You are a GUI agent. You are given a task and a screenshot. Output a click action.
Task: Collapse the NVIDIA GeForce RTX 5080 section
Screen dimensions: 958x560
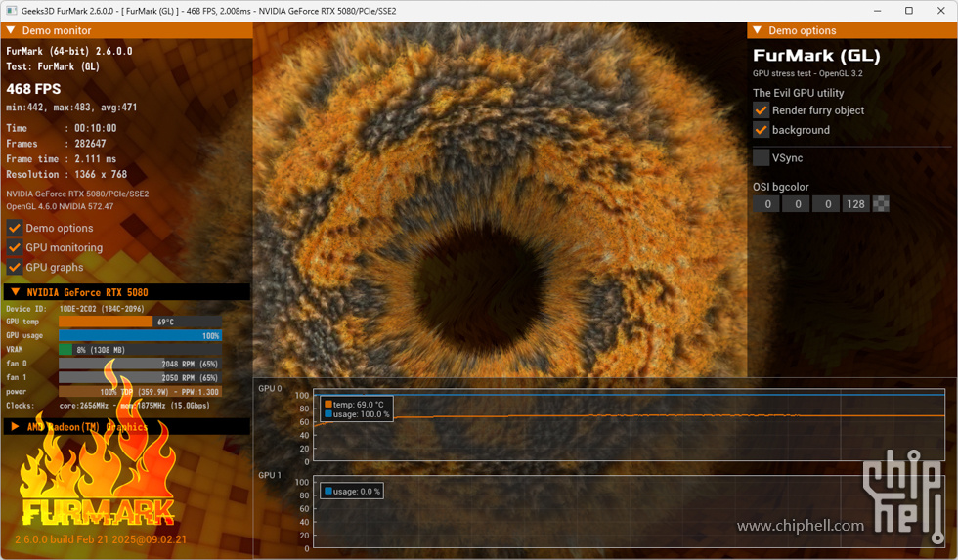(16, 292)
